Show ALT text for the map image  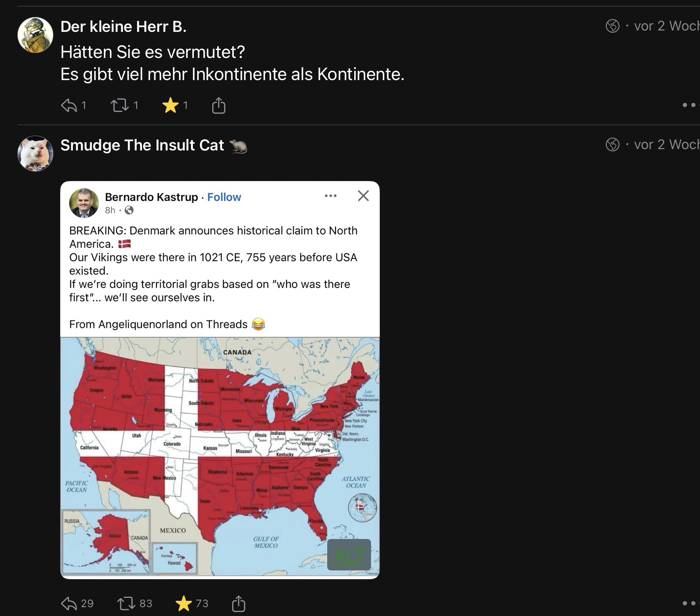(349, 555)
